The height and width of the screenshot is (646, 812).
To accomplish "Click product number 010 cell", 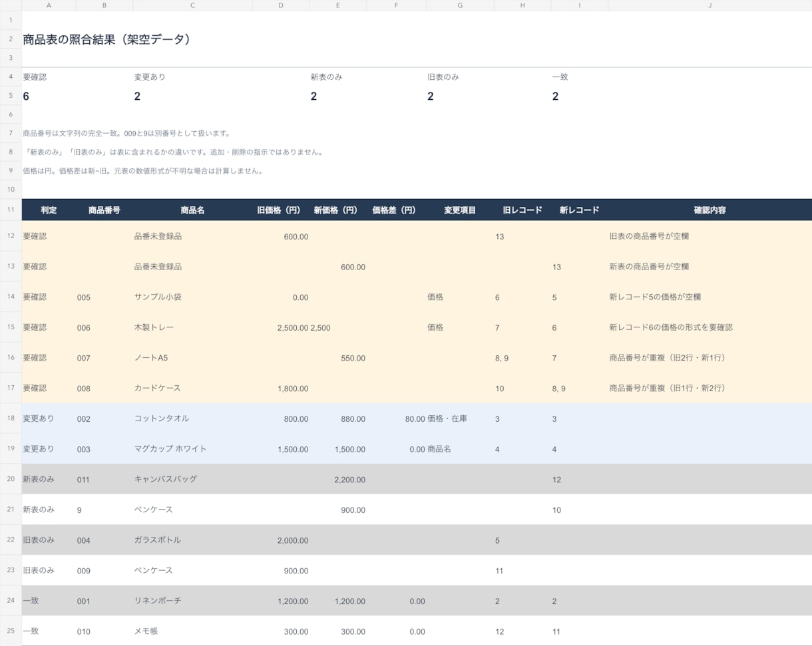I will pyautogui.click(x=104, y=631).
